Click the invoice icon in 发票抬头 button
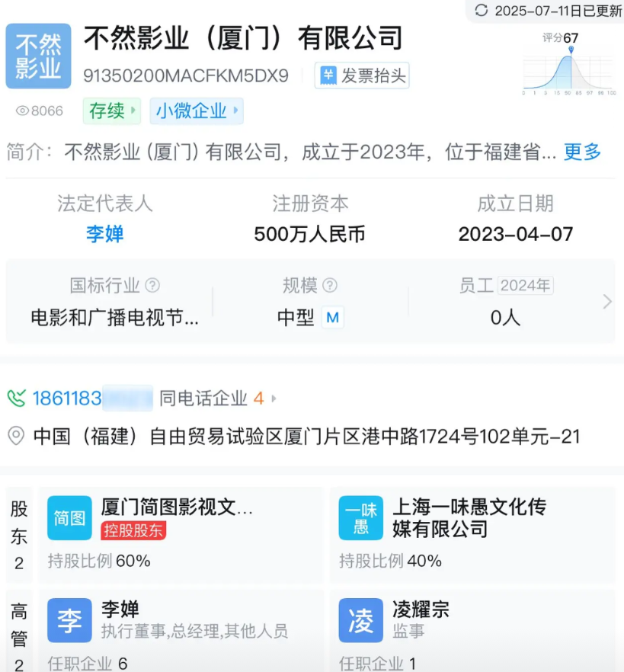Image resolution: width=624 pixels, height=672 pixels. 328,75
